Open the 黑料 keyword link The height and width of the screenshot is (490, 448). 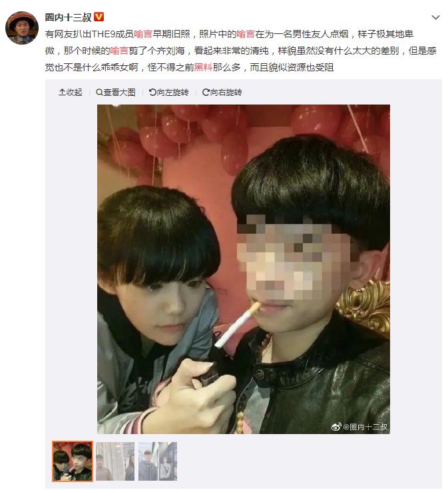coord(203,67)
